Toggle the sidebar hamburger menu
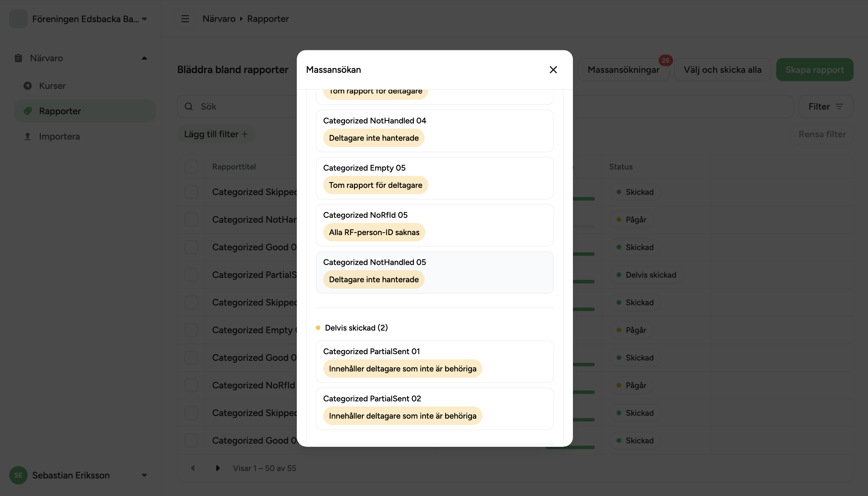This screenshot has height=496, width=868. pos(185,19)
